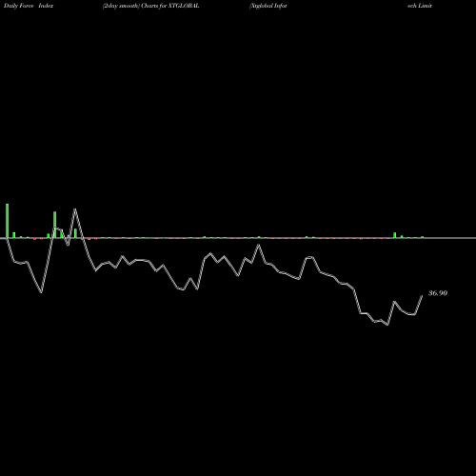
Task: Click '(2day smooth) Charts for NTGLOBAL' text
Action: coord(150,6)
